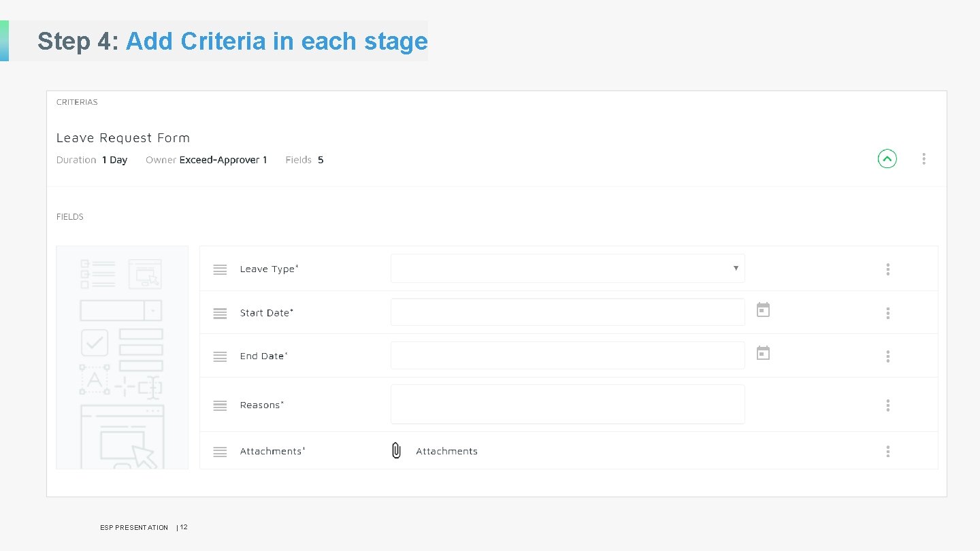Open the options menu next to the form header
This screenshot has height=551, width=980.
tap(924, 158)
